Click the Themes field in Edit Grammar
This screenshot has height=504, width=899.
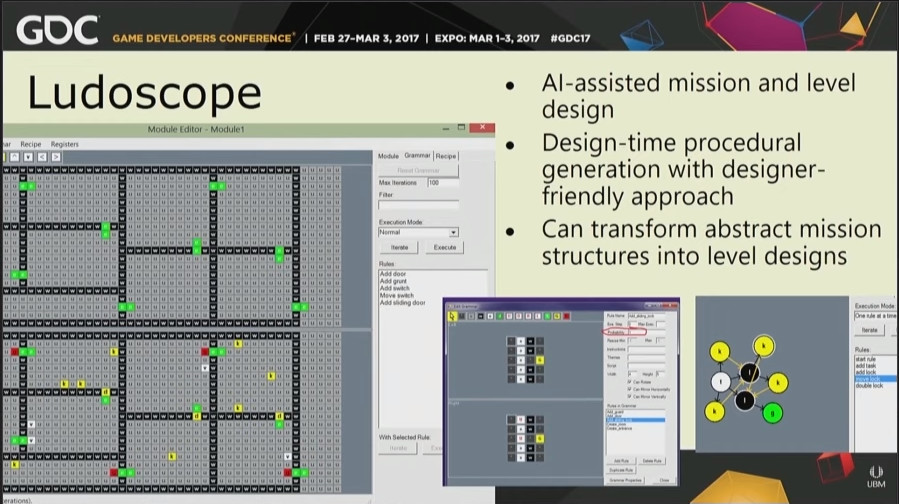tap(647, 358)
